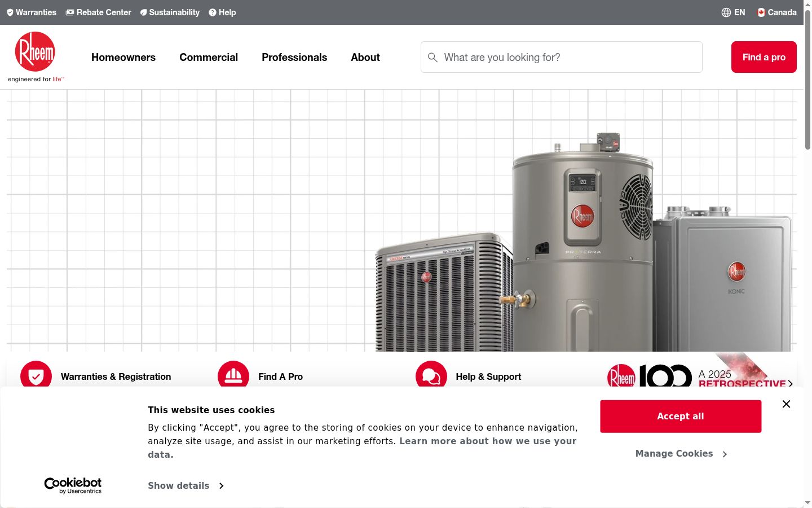Click the 'engineered for life' tagline
The height and width of the screenshot is (508, 812).
click(36, 79)
